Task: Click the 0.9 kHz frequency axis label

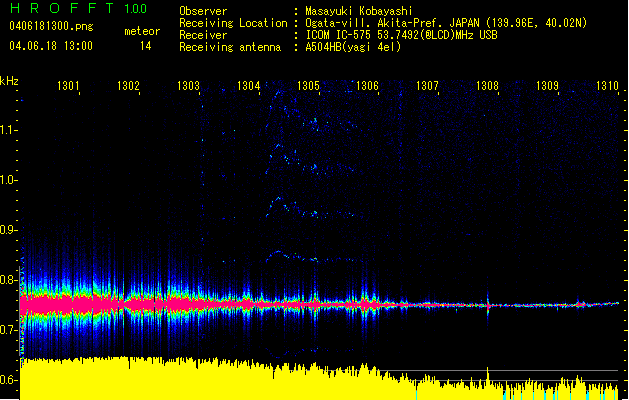Action: [8, 230]
